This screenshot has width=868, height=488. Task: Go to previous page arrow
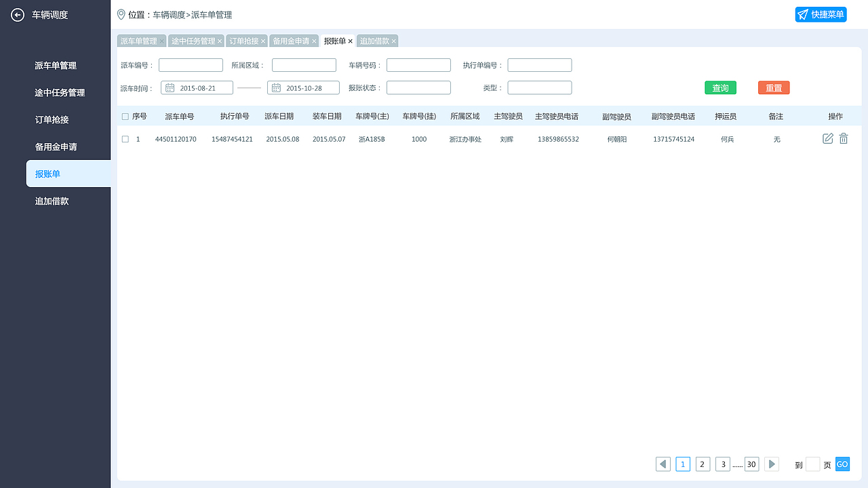click(x=663, y=464)
